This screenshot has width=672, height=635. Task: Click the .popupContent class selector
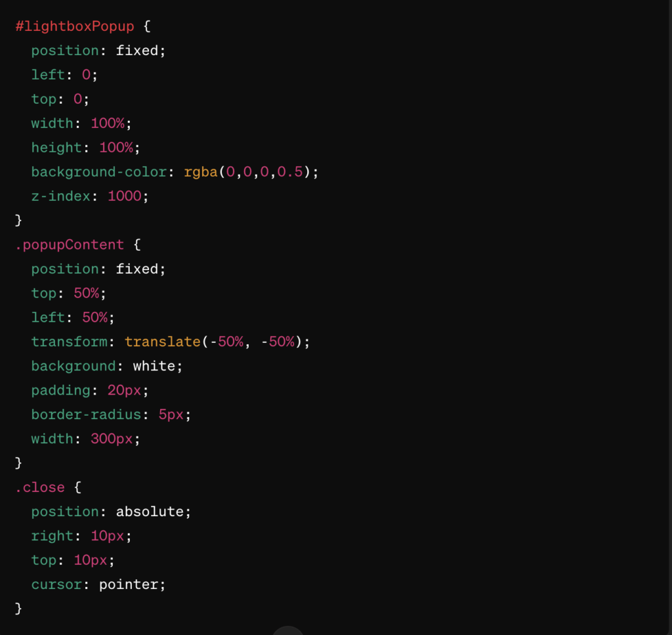coord(69,244)
